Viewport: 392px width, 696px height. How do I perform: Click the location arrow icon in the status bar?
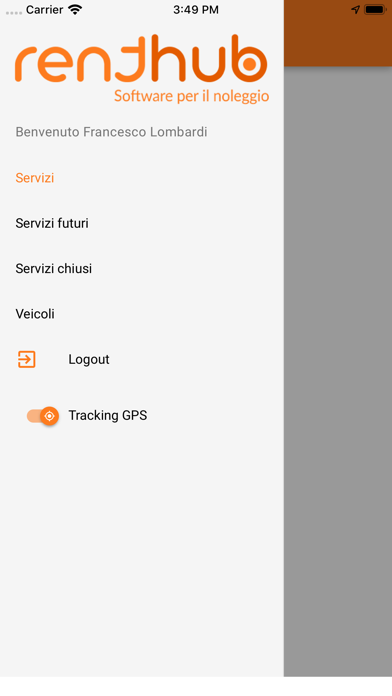355,9
